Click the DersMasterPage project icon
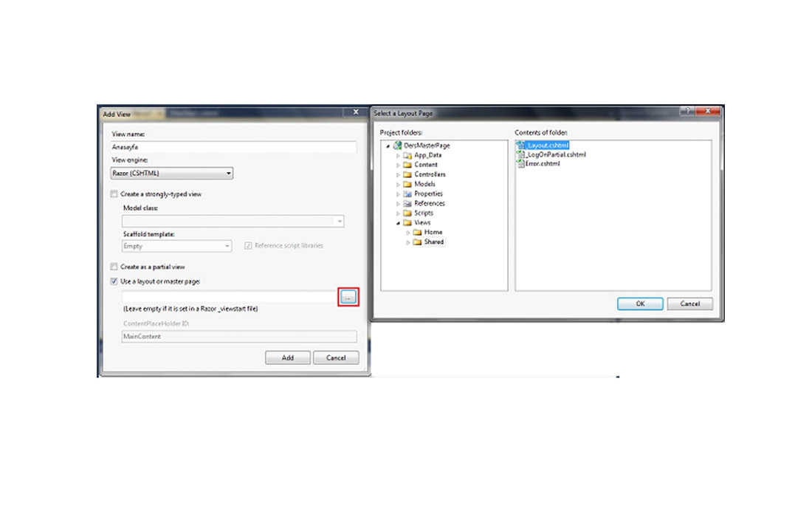The height and width of the screenshot is (517, 812). 398,145
